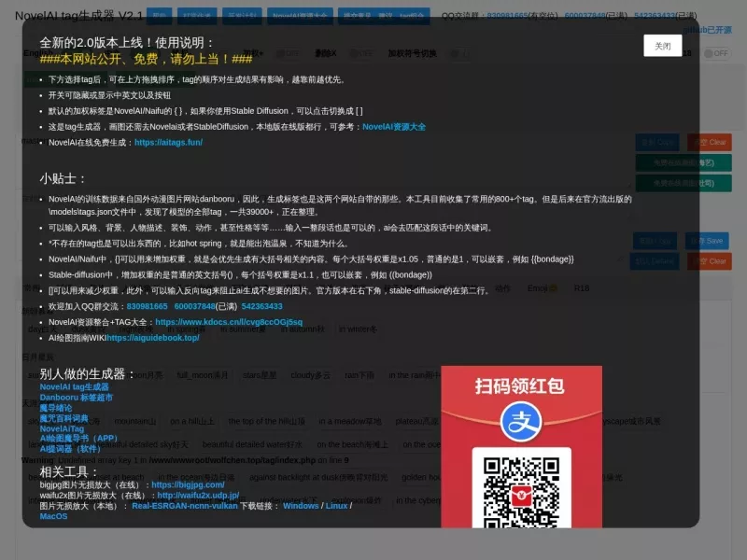Click the Windows download link

[301, 506]
